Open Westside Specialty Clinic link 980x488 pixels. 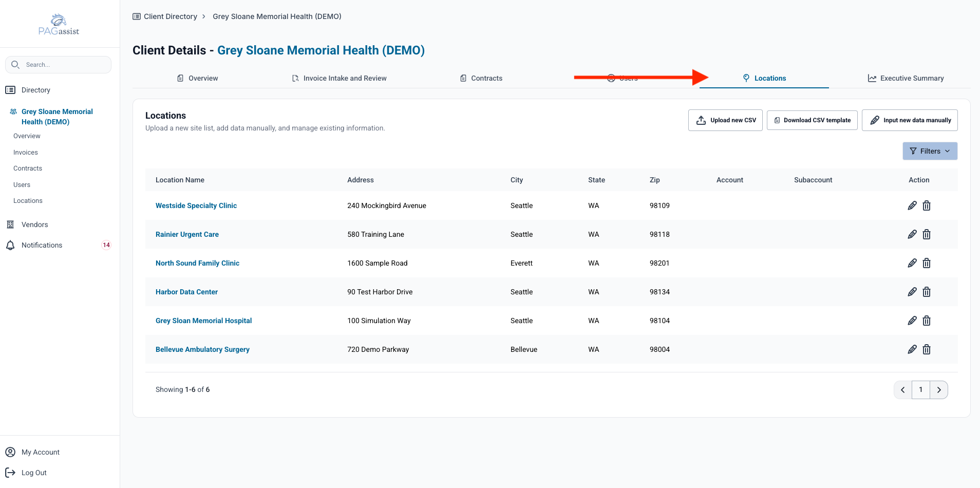(196, 205)
